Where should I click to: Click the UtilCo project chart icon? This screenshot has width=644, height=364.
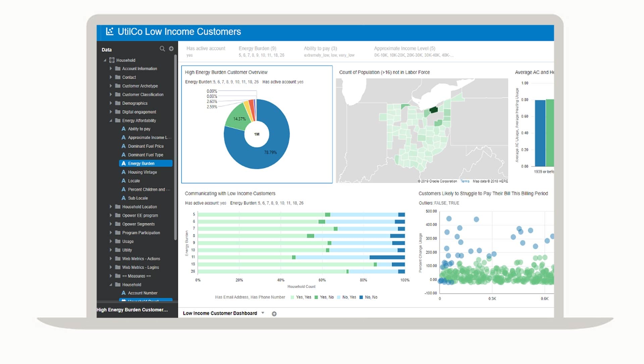(x=109, y=32)
